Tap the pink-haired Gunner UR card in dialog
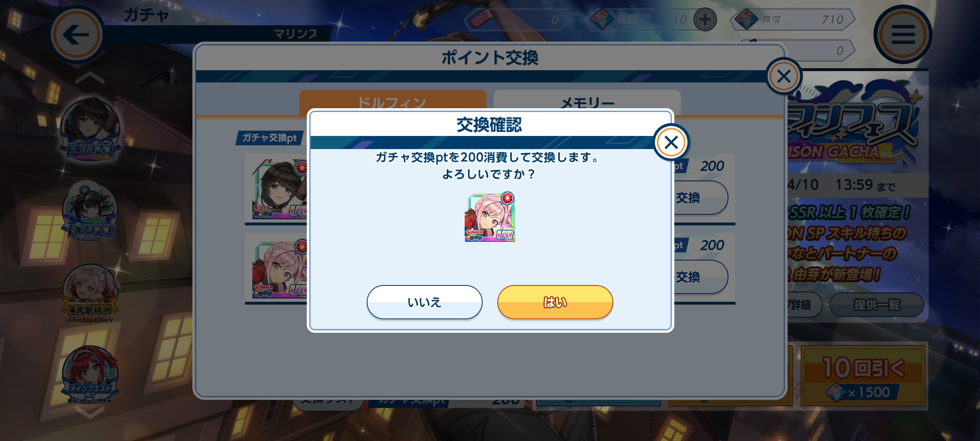The height and width of the screenshot is (441, 980). click(x=490, y=217)
